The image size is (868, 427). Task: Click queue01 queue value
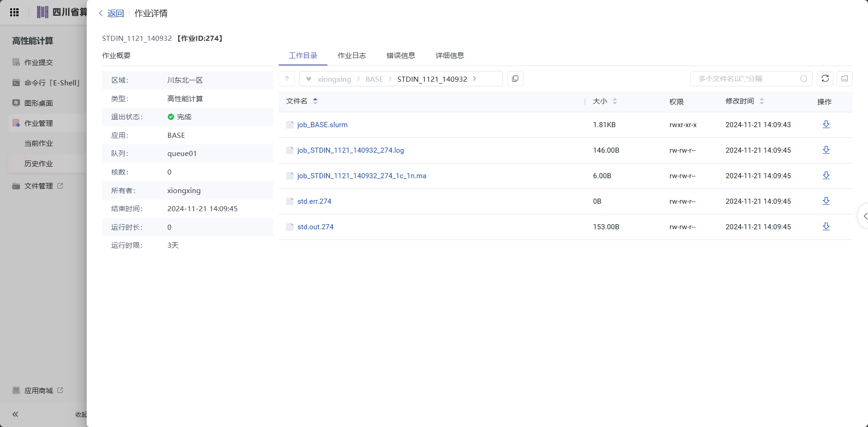182,154
